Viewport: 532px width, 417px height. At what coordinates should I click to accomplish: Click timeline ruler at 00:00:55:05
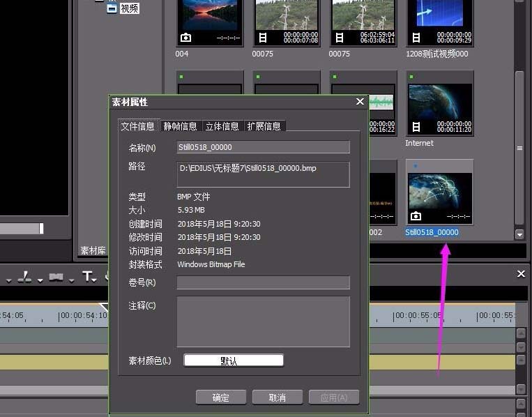(x=418, y=316)
